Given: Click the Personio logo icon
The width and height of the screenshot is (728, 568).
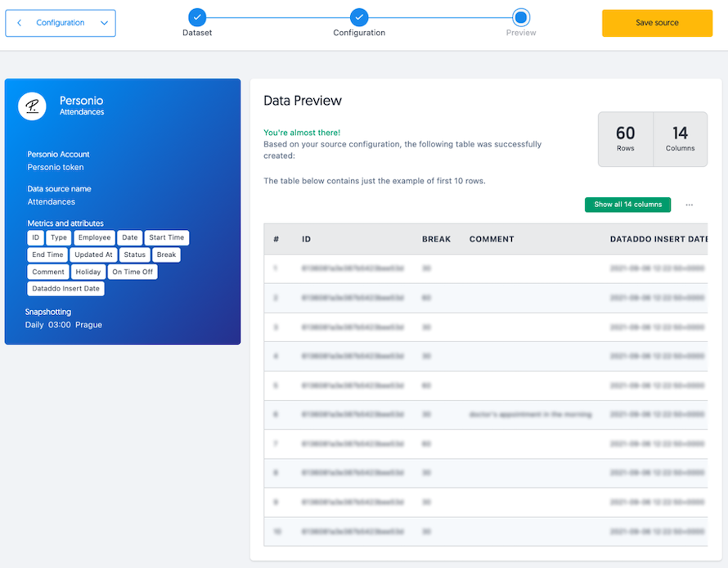Looking at the screenshot, I should click(32, 106).
